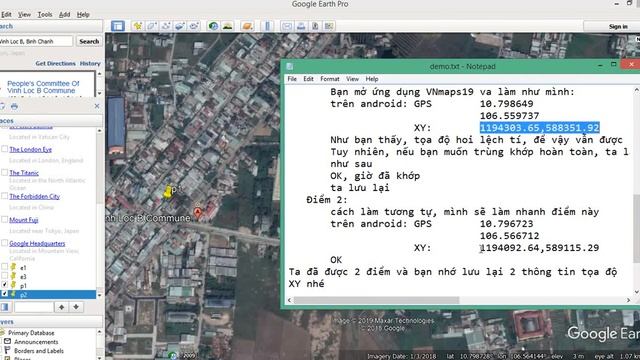Open People's Committee Of Vinh Loc B result

pyautogui.click(x=43, y=87)
